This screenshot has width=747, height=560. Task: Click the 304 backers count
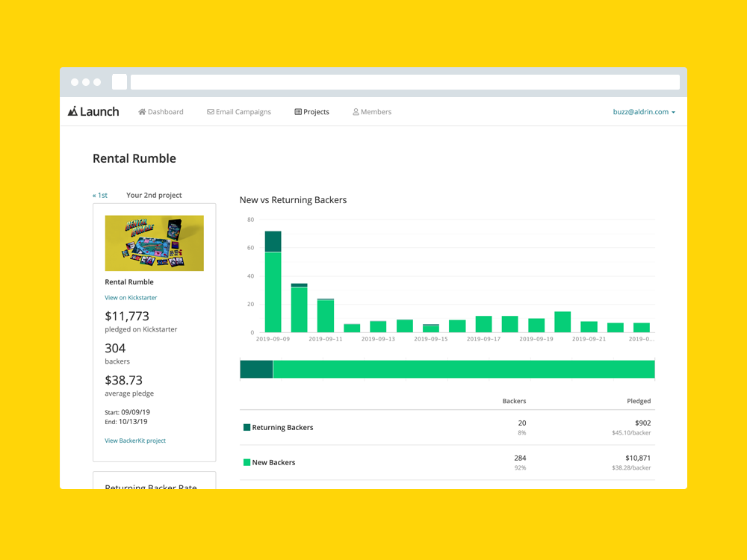[115, 348]
